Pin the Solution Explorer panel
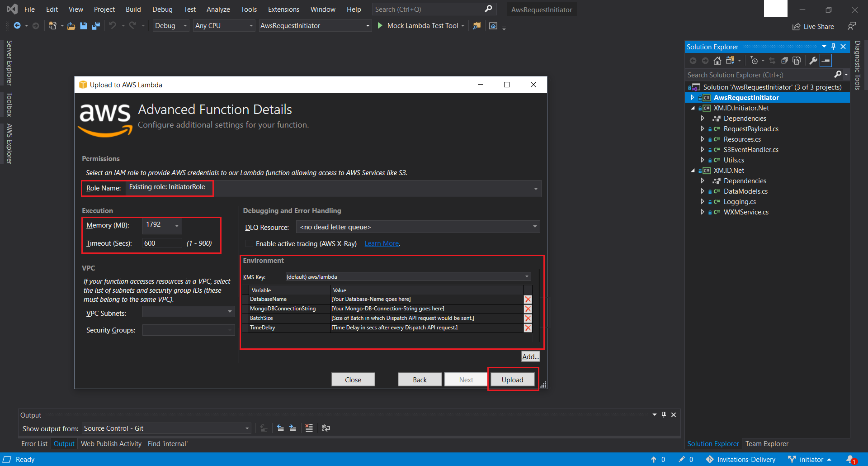 point(834,47)
